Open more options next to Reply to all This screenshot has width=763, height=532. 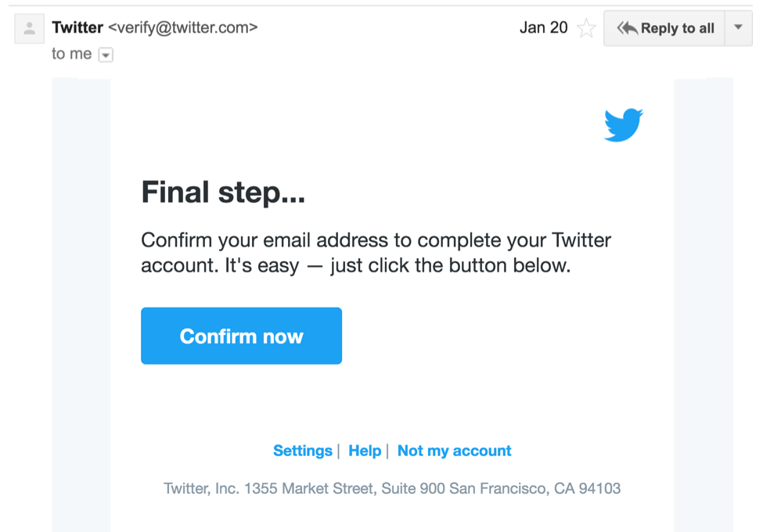coord(738,28)
